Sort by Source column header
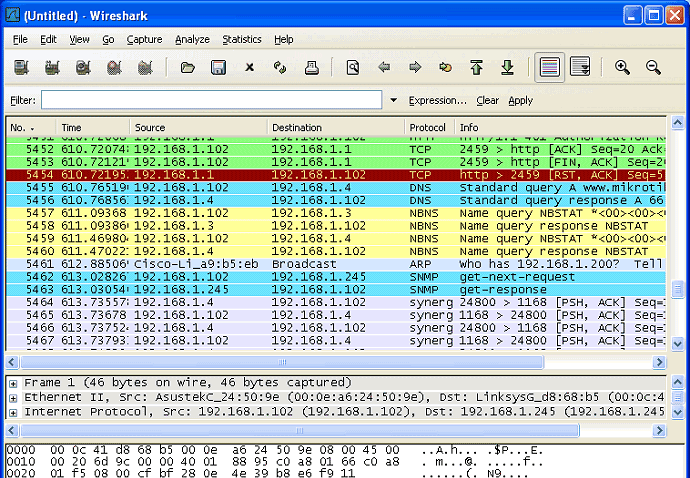690x478 pixels. coord(198,128)
